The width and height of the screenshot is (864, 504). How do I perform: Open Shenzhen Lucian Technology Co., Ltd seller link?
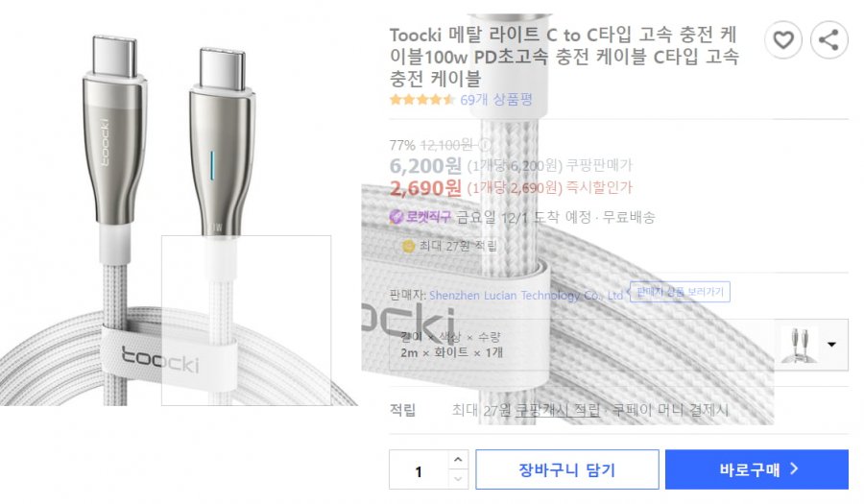(x=526, y=296)
